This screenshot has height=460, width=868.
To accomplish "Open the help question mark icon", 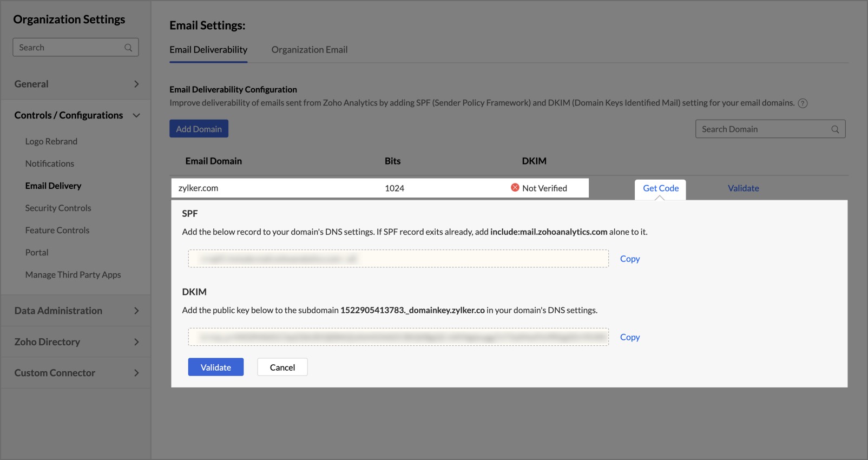I will pos(803,103).
